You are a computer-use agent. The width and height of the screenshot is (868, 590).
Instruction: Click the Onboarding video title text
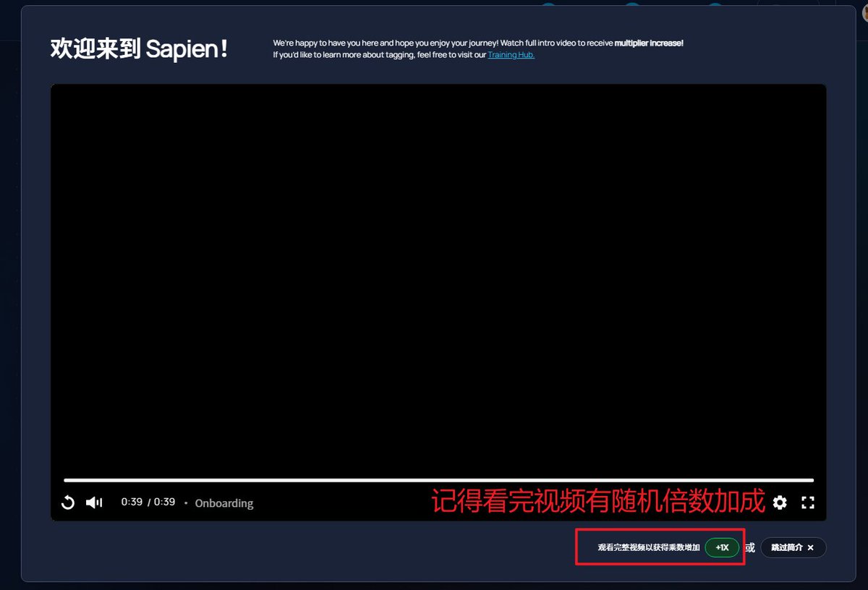tap(224, 503)
